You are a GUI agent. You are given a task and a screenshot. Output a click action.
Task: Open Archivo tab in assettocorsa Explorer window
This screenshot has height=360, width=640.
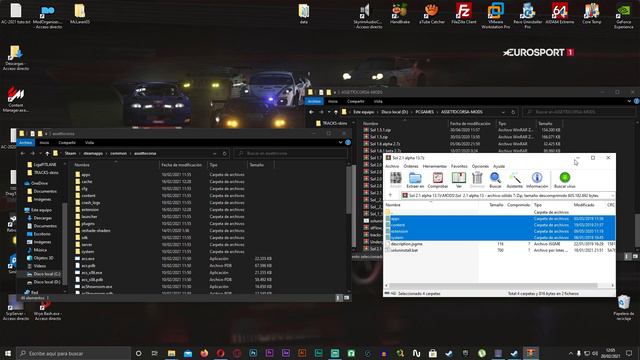coord(25,143)
